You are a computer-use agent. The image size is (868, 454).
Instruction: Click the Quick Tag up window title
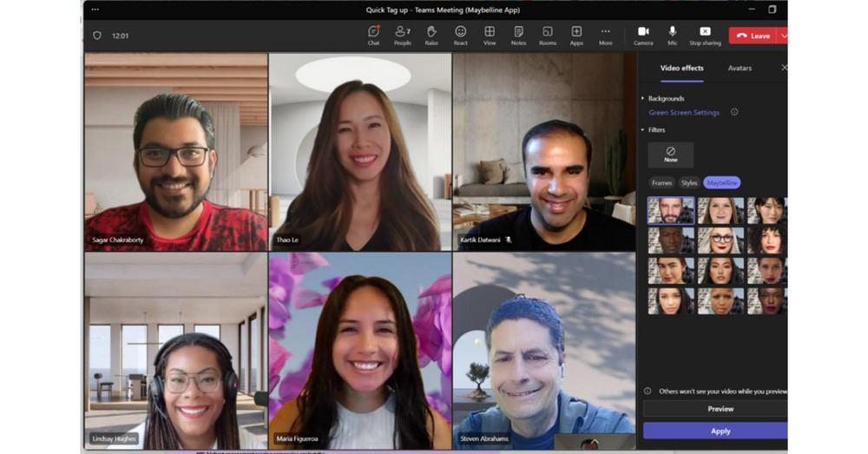(x=443, y=10)
